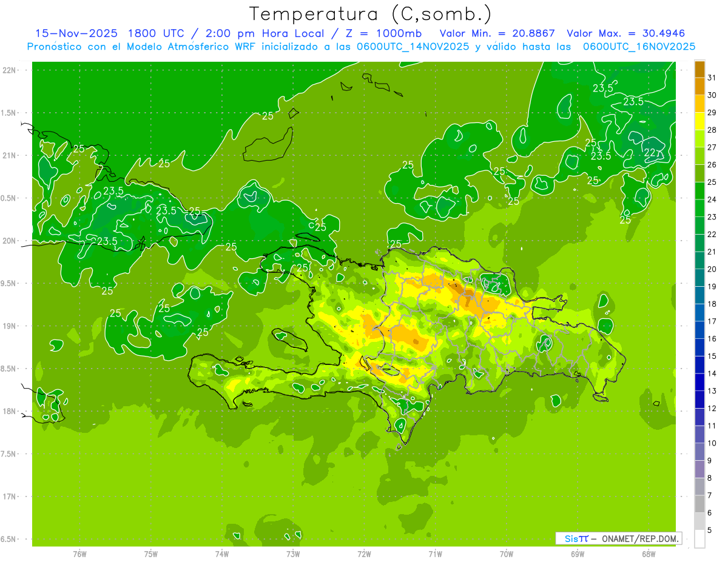Click the title "Temperatura (C,somb.)"
728x562 pixels.
[x=371, y=14]
